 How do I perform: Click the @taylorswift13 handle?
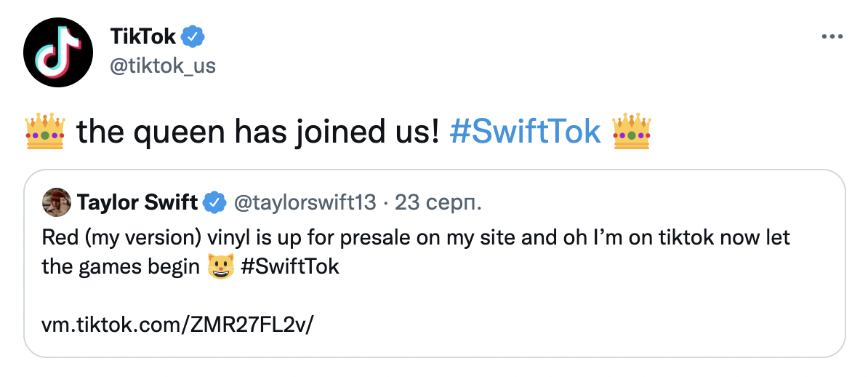(304, 203)
